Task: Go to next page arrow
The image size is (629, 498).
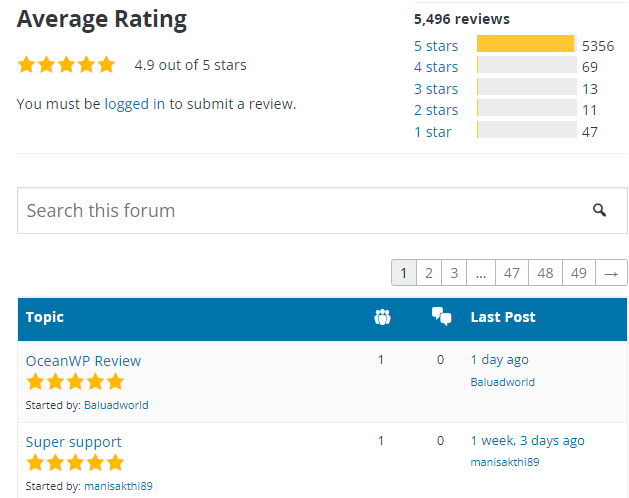Action: coord(611,273)
